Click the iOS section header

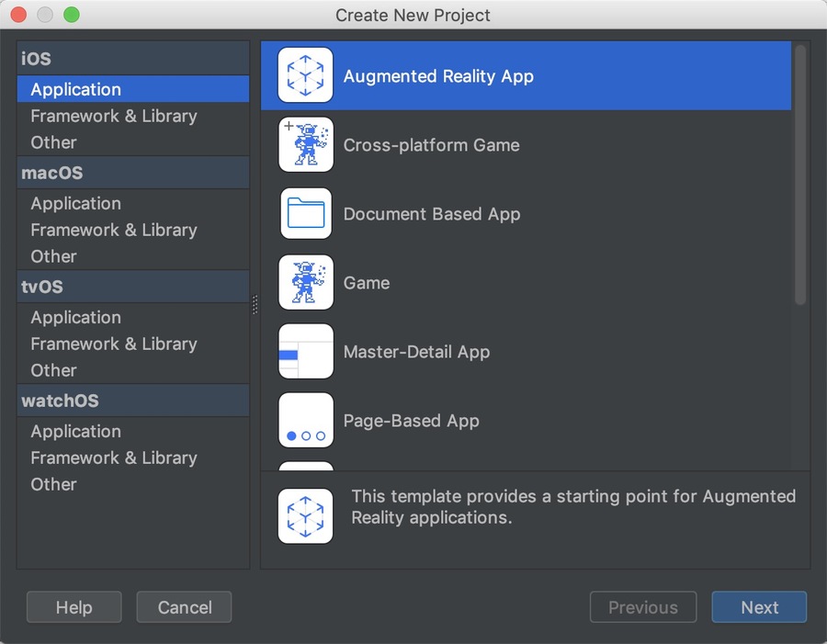133,58
